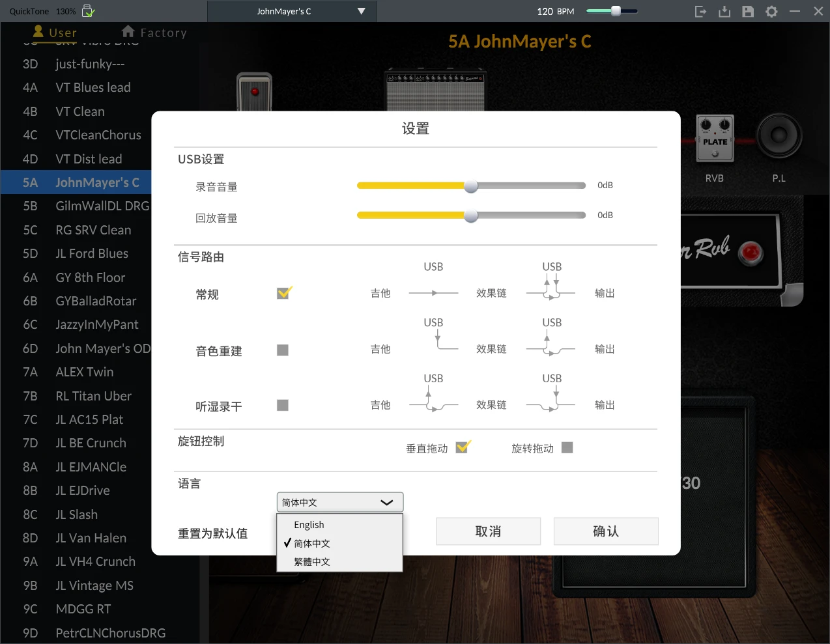Select preset 5D JL Ford Blues
Screen dimensions: 830x644
[x=76, y=253]
